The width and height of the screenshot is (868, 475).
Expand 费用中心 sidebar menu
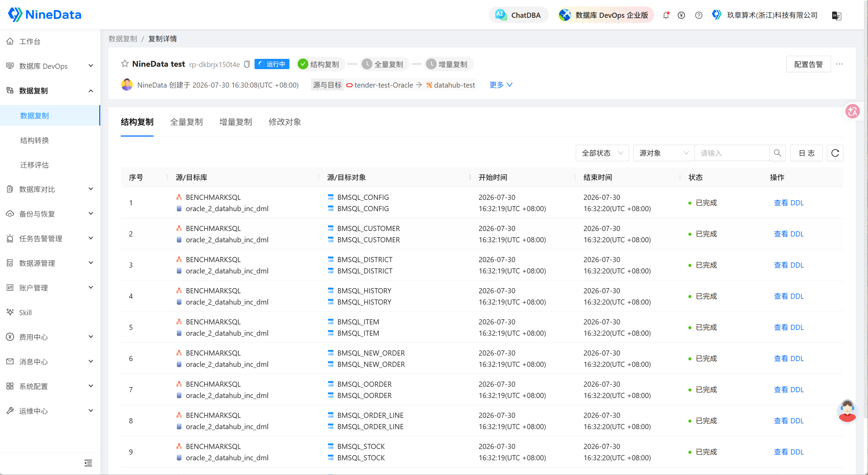(50, 337)
